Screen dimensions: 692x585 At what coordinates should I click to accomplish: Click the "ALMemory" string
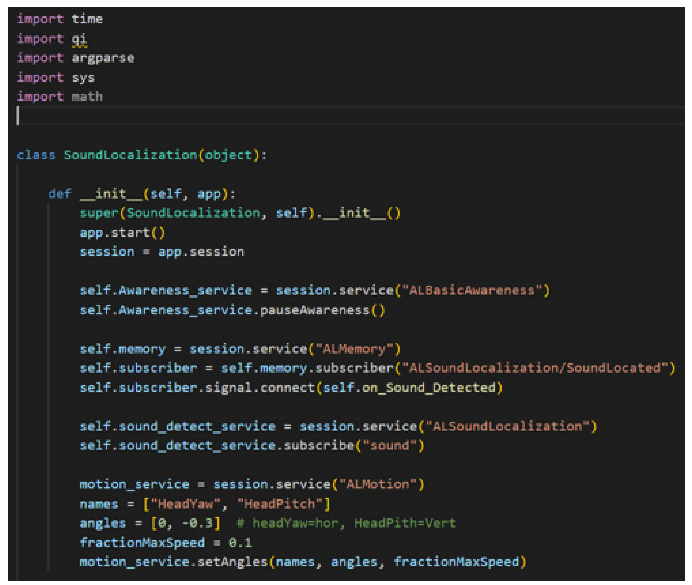[354, 349]
